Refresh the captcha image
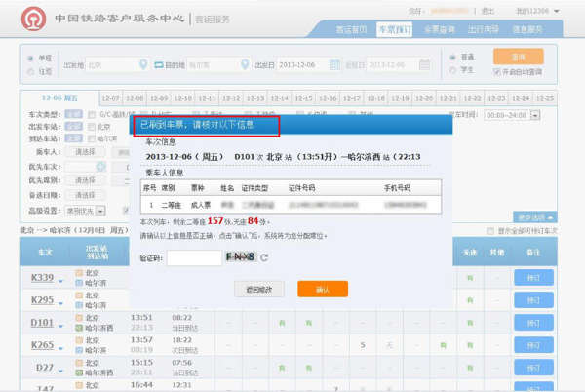585x392 pixels. (264, 258)
